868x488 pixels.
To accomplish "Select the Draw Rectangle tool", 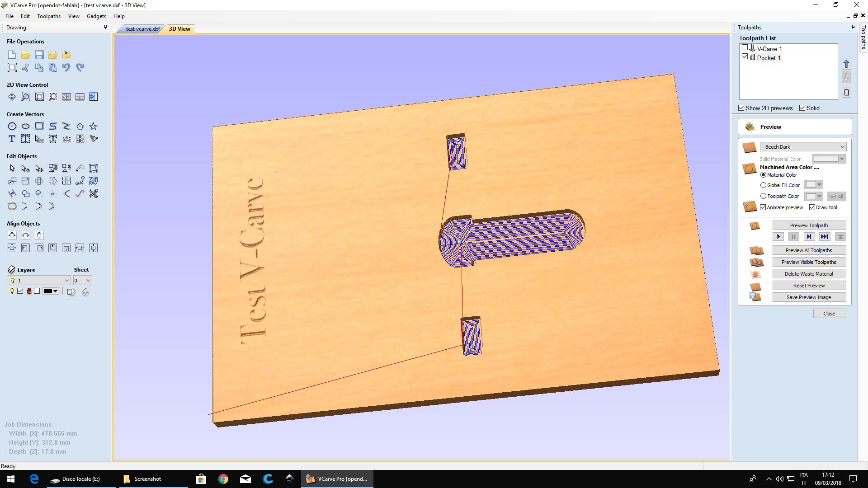I will coord(39,126).
